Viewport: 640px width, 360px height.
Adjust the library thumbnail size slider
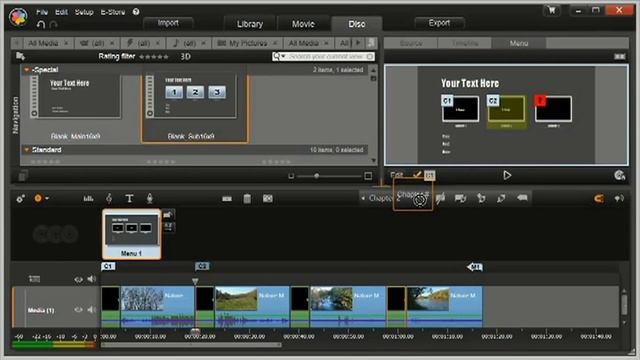coord(316,176)
